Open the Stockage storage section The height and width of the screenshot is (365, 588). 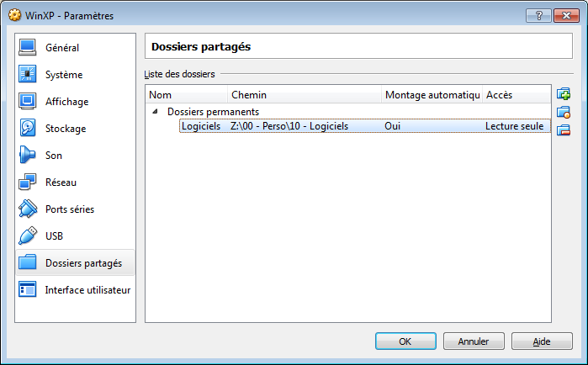[x=65, y=129]
